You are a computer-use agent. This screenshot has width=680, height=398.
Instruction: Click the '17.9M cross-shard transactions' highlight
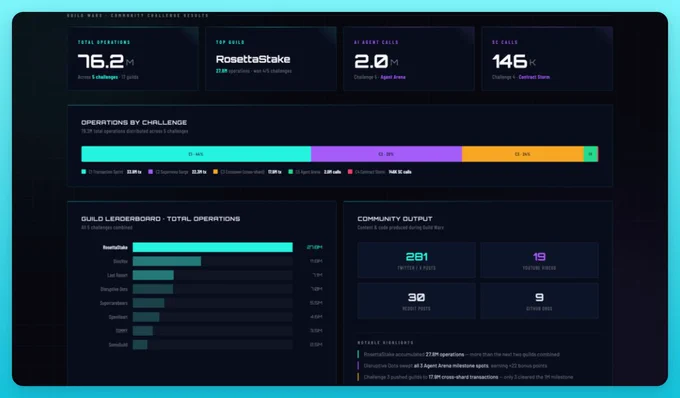[x=463, y=377]
